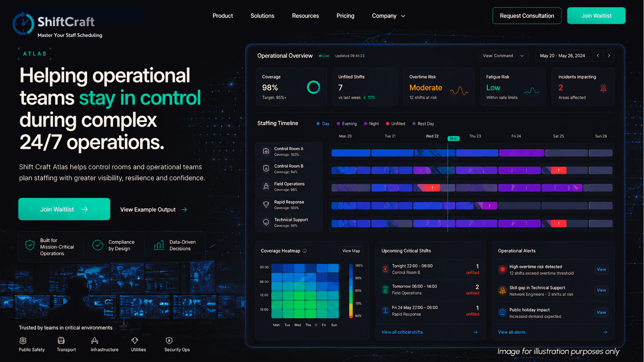Go to previous week with left chevron

click(x=598, y=56)
